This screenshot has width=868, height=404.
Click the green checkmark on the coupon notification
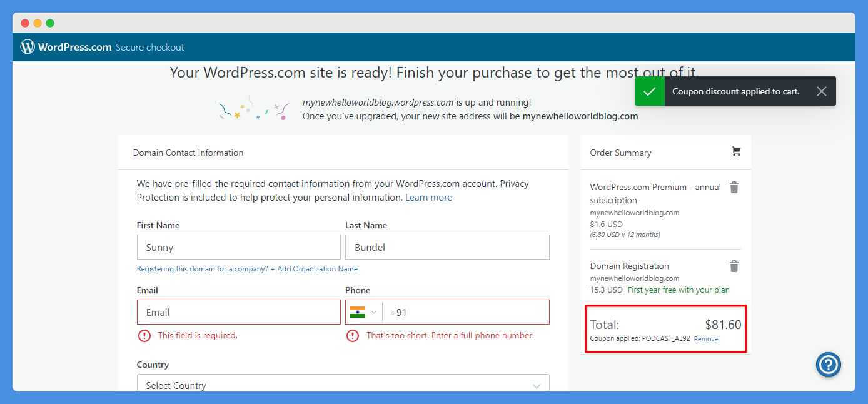[649, 91]
